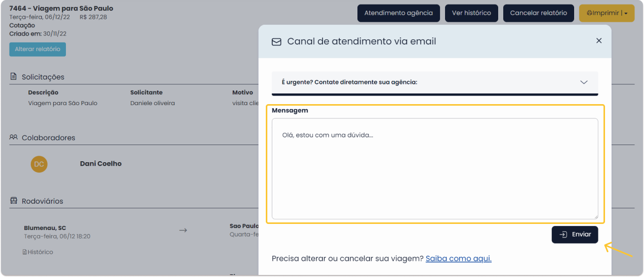This screenshot has width=644, height=277.
Task: Click the Rodoviários bus icon
Action: (x=14, y=201)
